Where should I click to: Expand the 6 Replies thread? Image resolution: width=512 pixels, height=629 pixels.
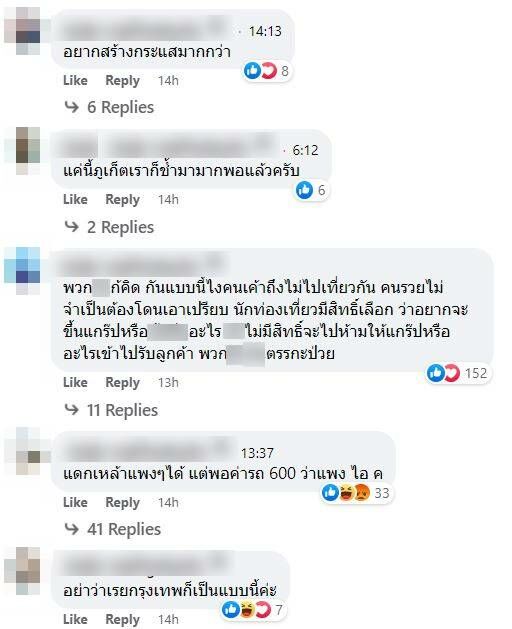coord(120,107)
